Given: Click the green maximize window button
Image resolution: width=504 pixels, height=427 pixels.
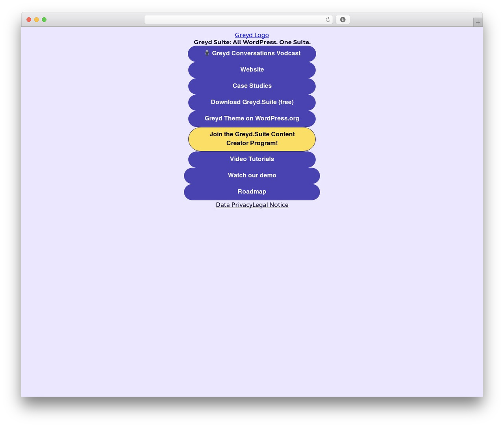Looking at the screenshot, I should [44, 20].
